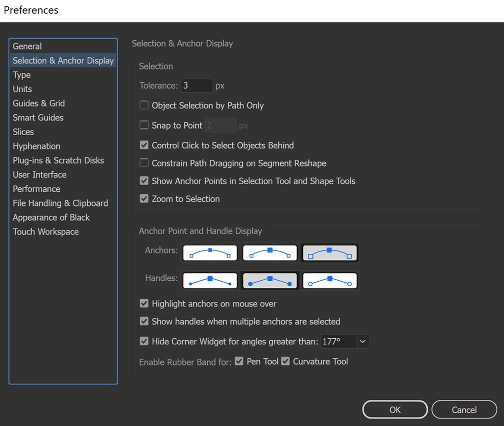Click the Tolerance input field
The image size is (504, 426).
pos(197,85)
